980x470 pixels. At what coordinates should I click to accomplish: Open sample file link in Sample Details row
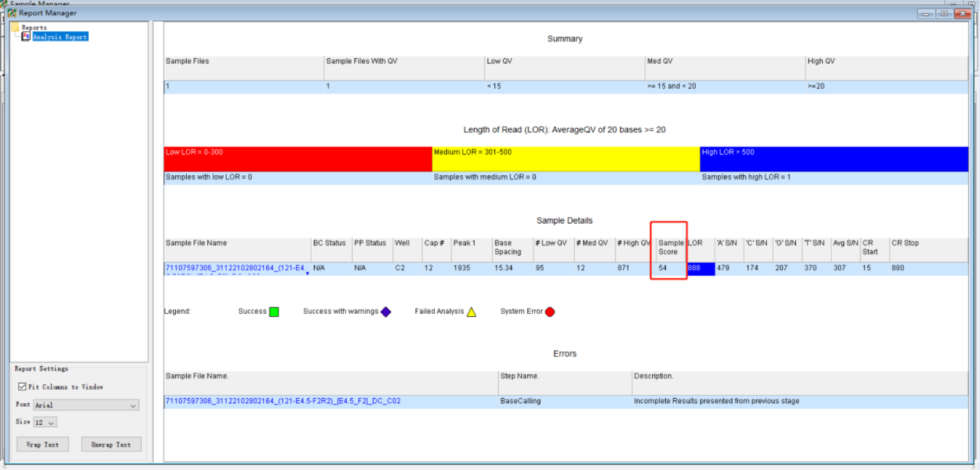point(235,268)
